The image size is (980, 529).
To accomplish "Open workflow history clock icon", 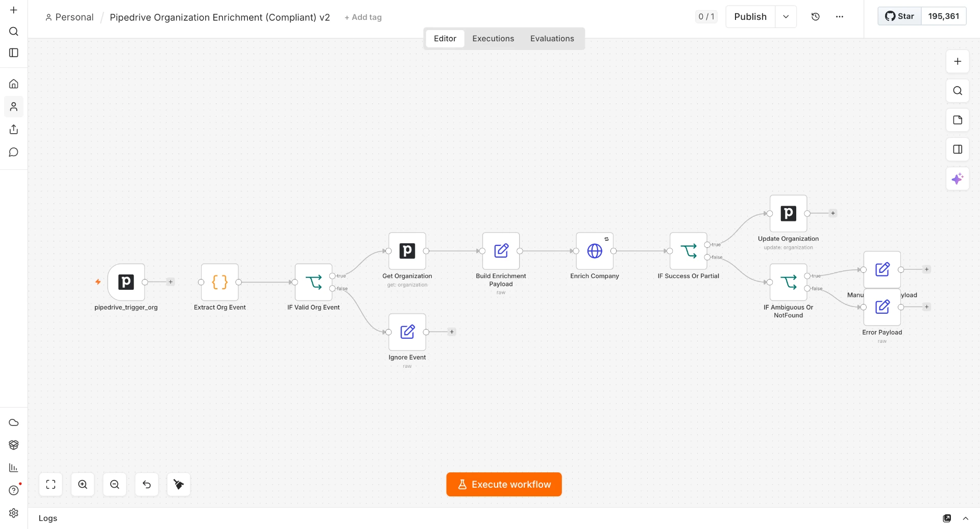I will coord(816,17).
